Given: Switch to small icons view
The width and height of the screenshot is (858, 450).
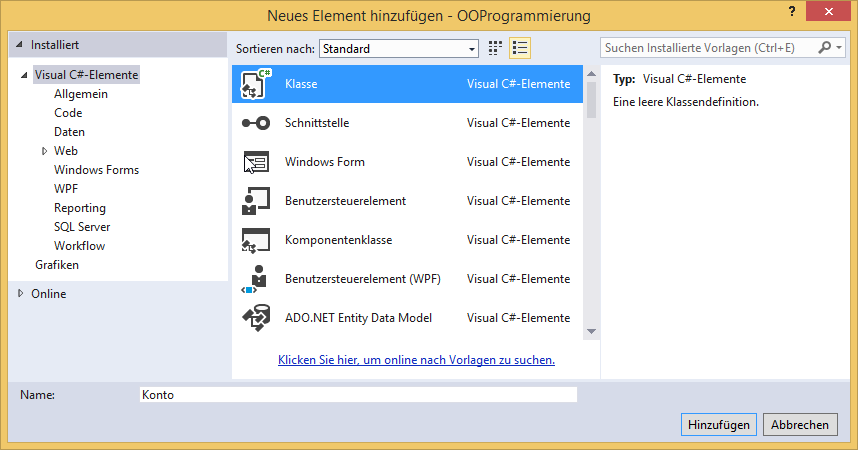Looking at the screenshot, I should [495, 48].
